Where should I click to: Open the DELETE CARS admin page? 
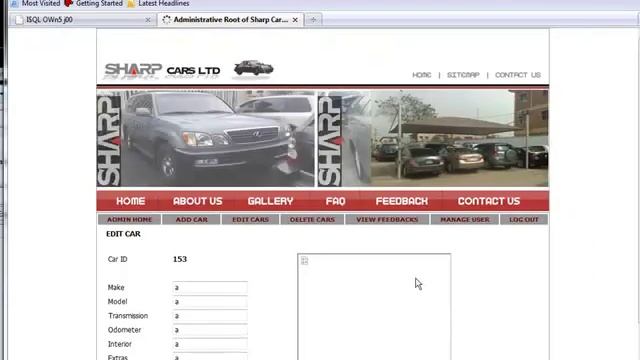pyautogui.click(x=312, y=220)
